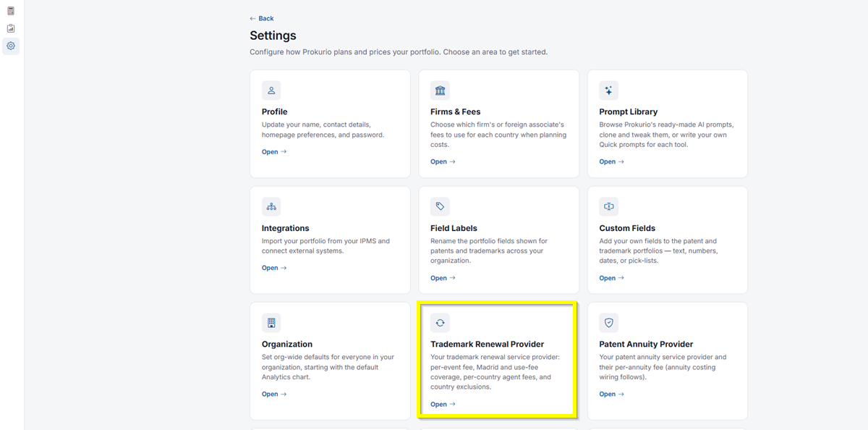Click the Firms & Fees bank icon

(x=440, y=90)
